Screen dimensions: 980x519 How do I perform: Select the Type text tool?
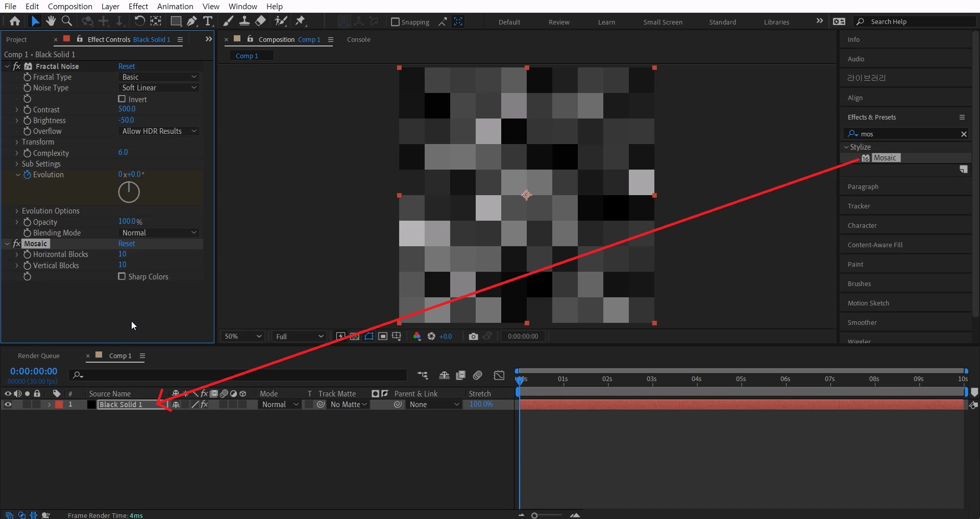click(208, 21)
